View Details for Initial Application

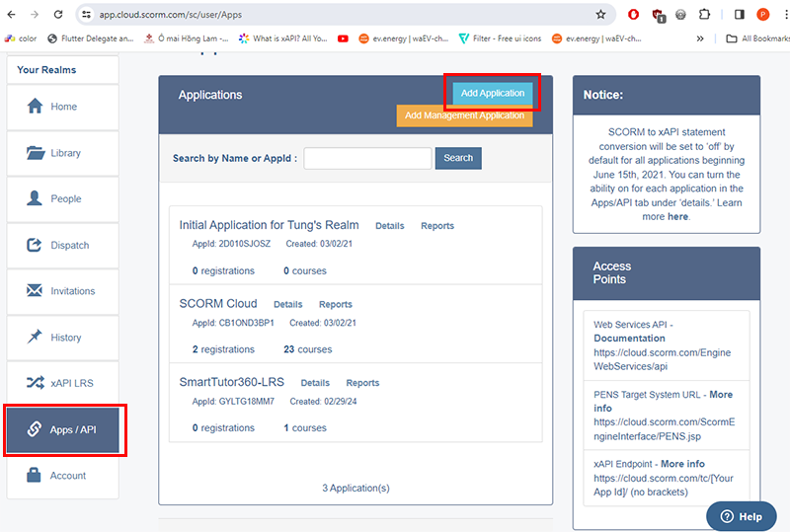390,226
